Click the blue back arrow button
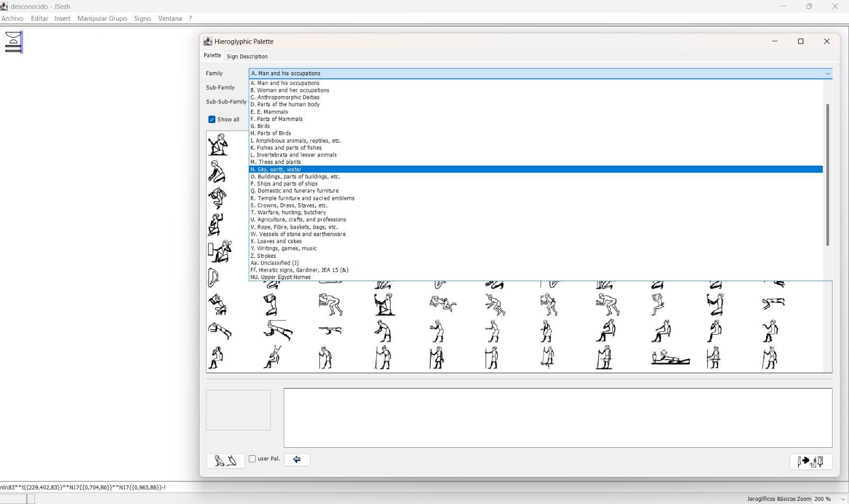Viewport: 849px width, 504px height. tap(297, 459)
